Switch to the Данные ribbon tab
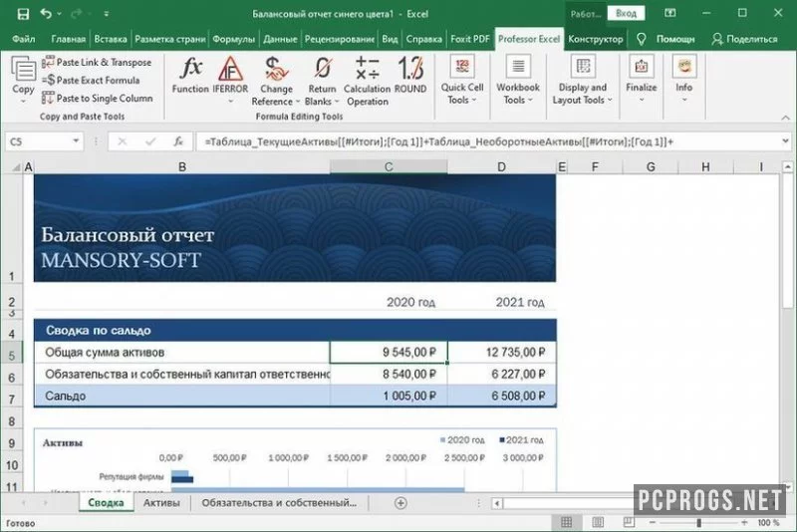 [x=280, y=39]
